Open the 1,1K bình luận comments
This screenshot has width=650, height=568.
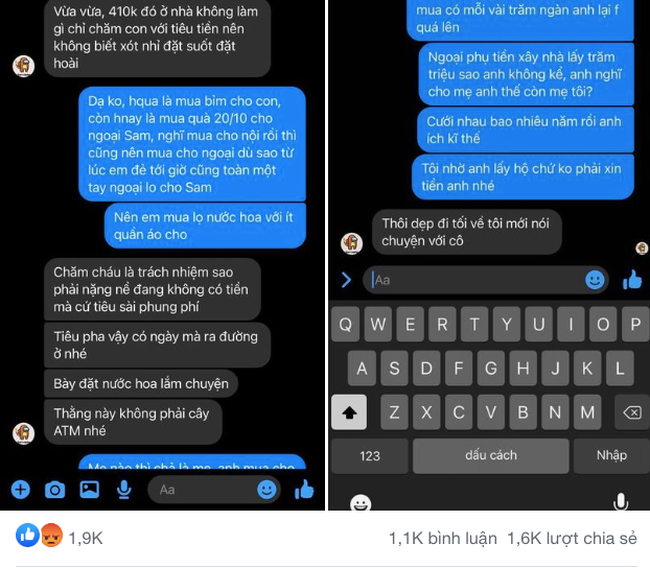443,539
